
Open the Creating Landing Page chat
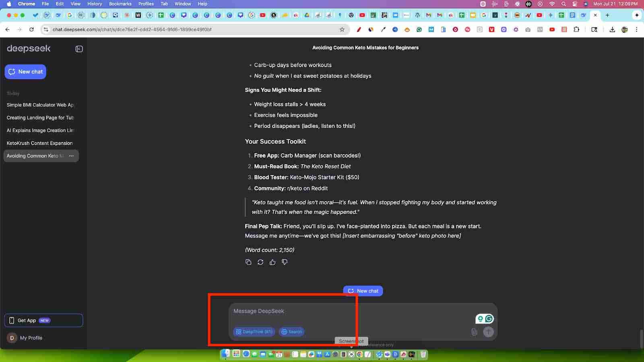40,117
